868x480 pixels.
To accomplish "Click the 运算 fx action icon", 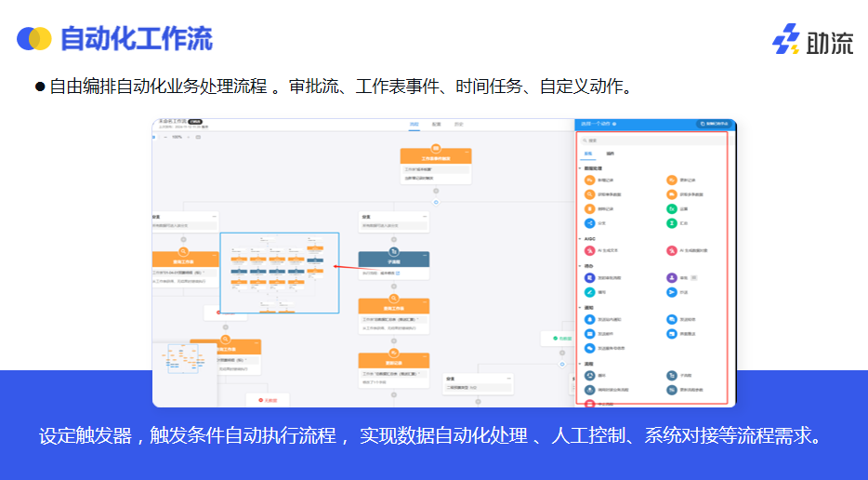I will [x=671, y=208].
